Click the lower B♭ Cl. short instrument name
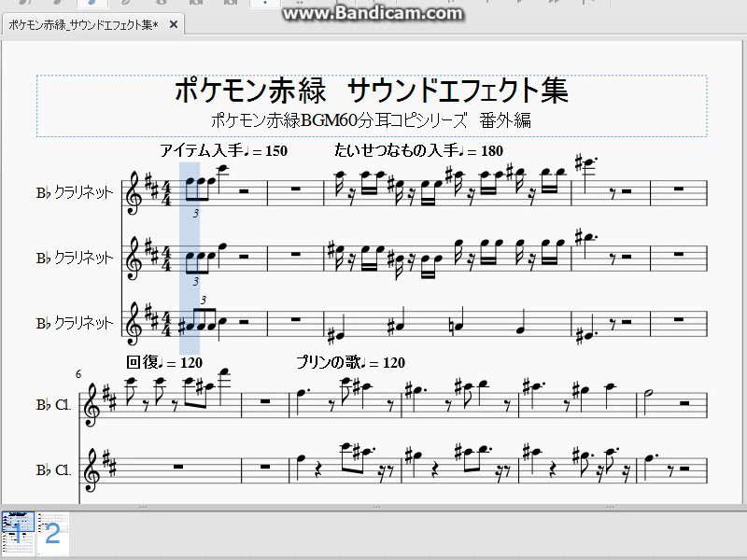747x560 pixels. (x=53, y=470)
